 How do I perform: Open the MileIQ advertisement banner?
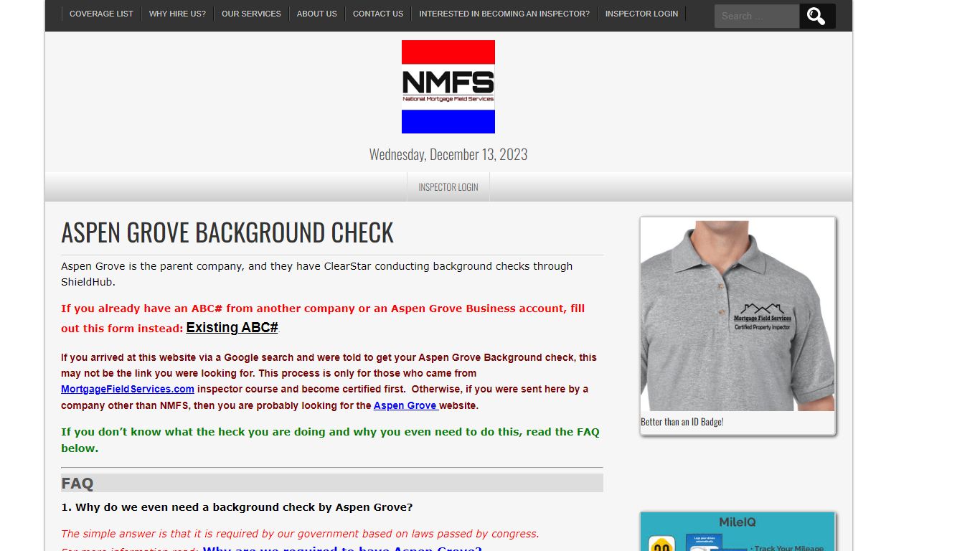[738, 532]
